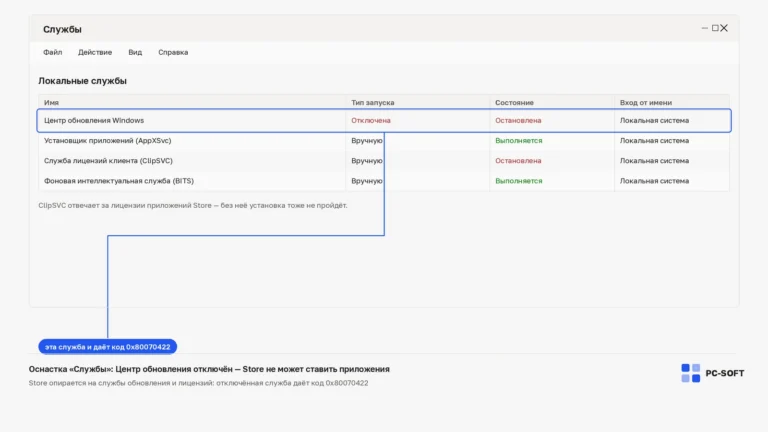The image size is (768, 432).
Task: Minimize the Службы window
Action: (x=704, y=28)
